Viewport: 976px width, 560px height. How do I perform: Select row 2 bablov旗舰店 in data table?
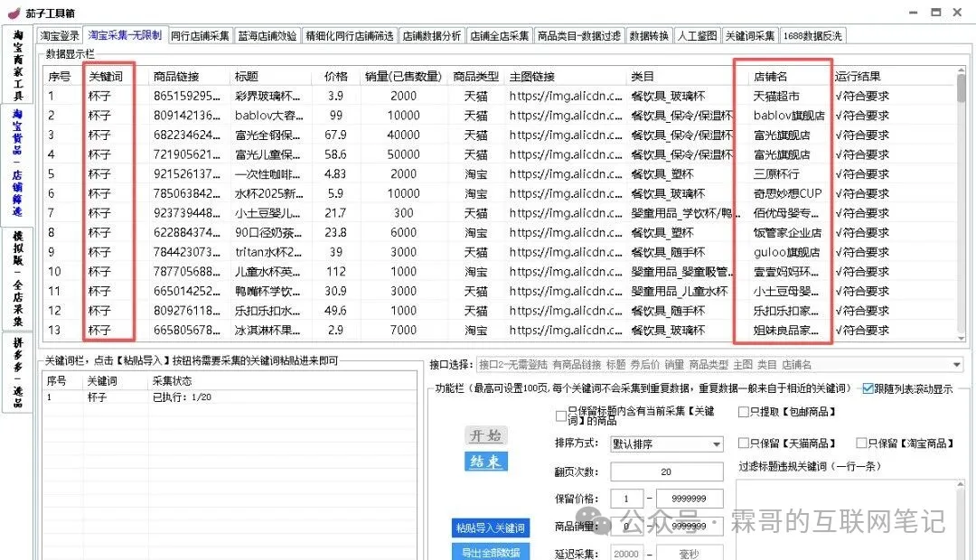(x=788, y=116)
